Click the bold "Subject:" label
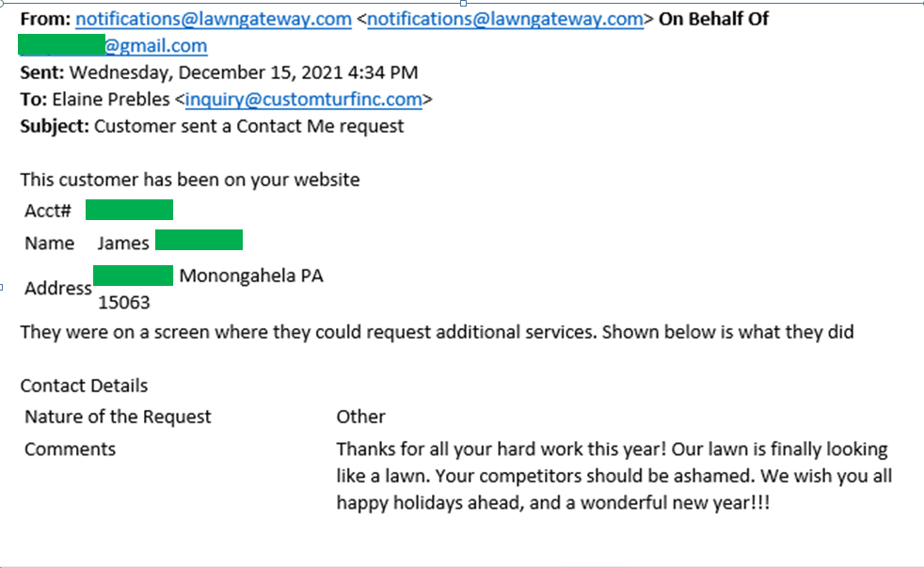Screen dimensions: 924x568 [x=55, y=126]
